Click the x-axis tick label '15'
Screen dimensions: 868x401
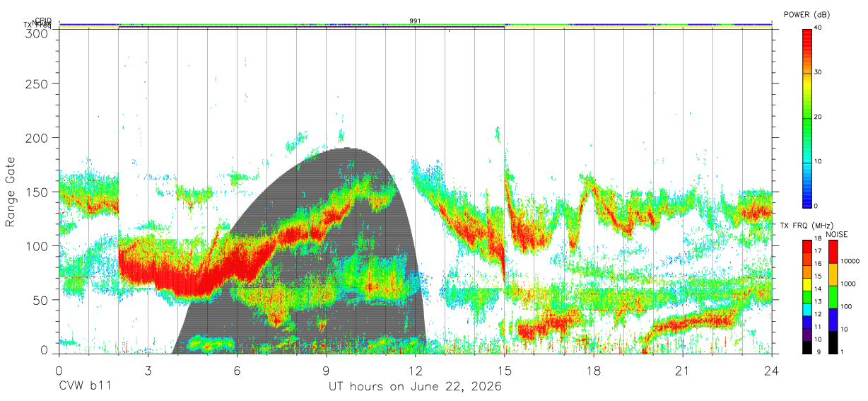tap(505, 370)
